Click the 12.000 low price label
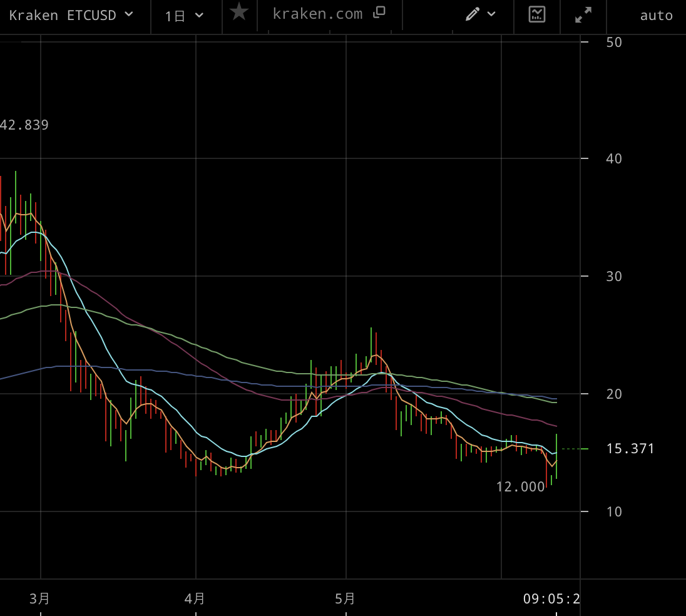The image size is (686, 616). click(521, 487)
